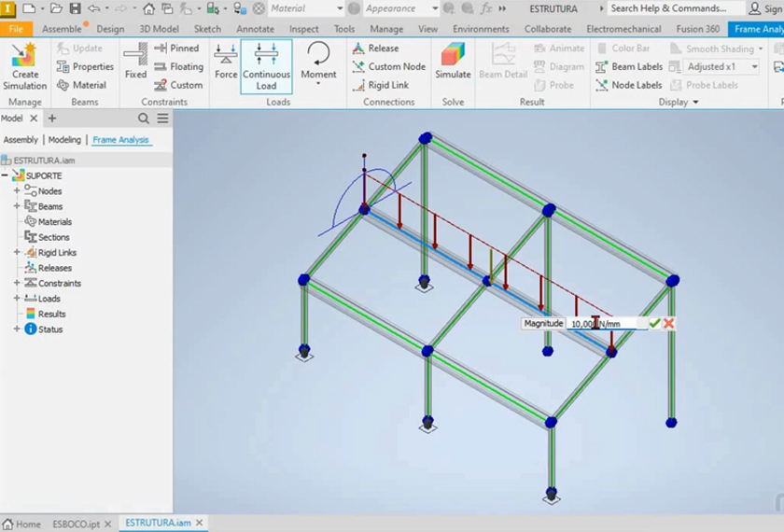Cancel magnitude input with red X
Image resolution: width=784 pixels, height=532 pixels.
coord(669,323)
